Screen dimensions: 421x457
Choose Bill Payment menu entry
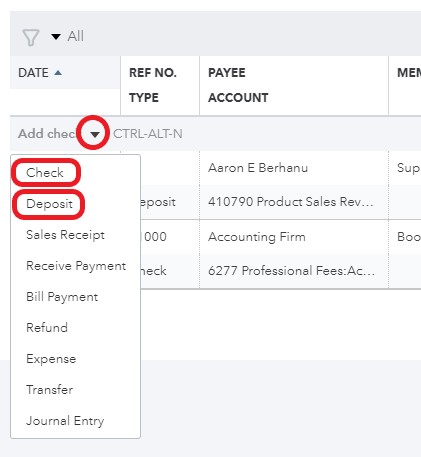click(62, 297)
